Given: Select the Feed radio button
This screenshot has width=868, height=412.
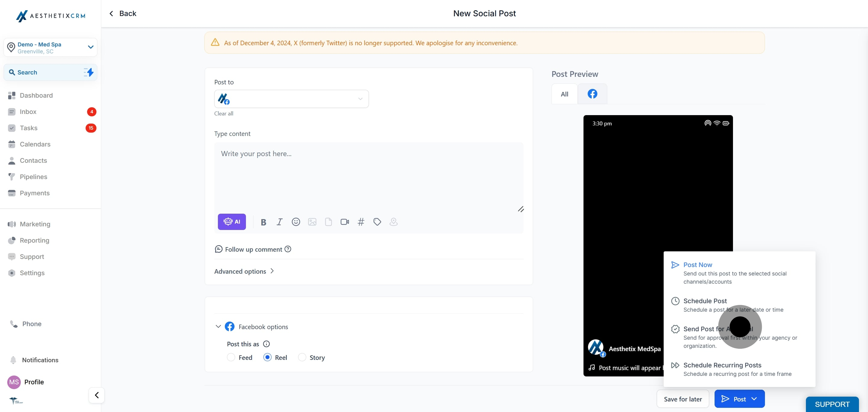Looking at the screenshot, I should click(231, 357).
